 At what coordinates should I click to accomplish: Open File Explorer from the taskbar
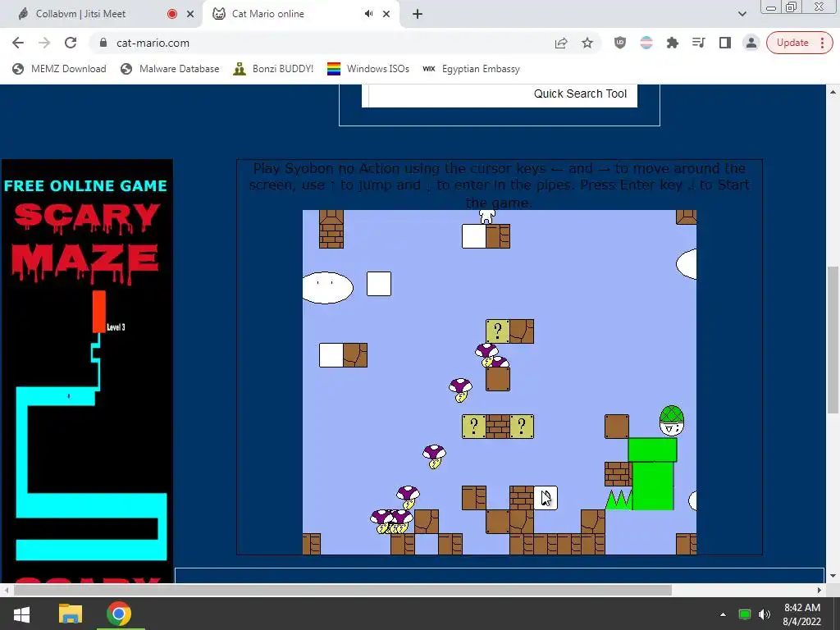click(x=71, y=614)
